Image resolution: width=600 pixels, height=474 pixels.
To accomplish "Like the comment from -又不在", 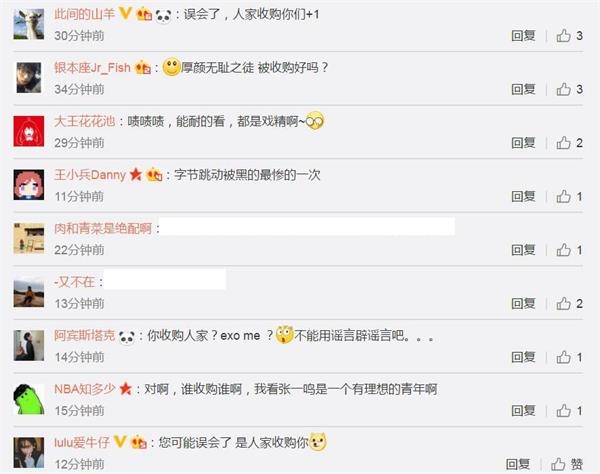I will pyautogui.click(x=563, y=303).
